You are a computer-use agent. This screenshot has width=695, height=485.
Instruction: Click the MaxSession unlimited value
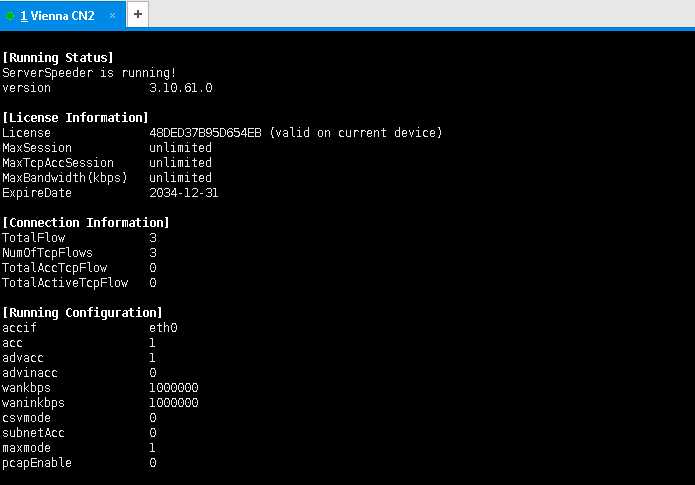pos(180,148)
